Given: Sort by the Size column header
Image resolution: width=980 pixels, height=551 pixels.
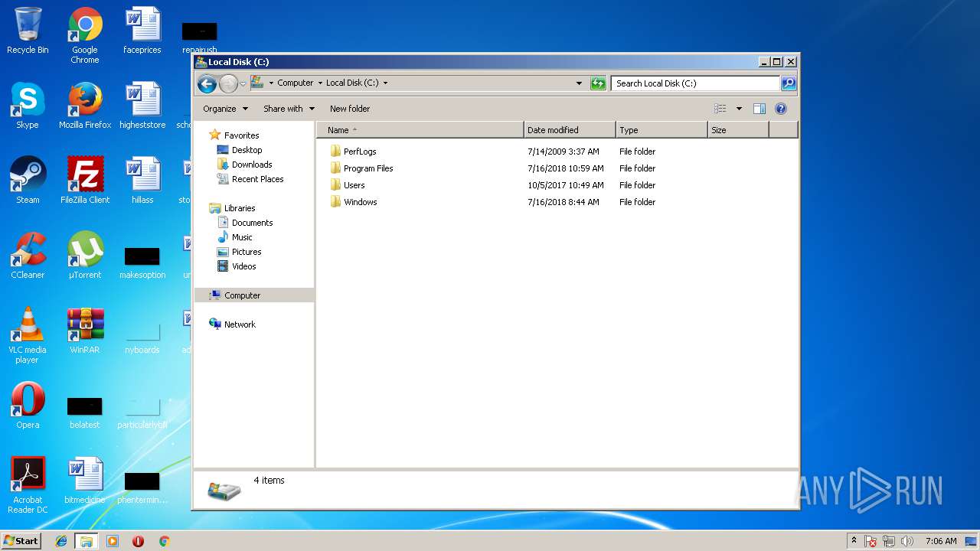Looking at the screenshot, I should tap(738, 130).
